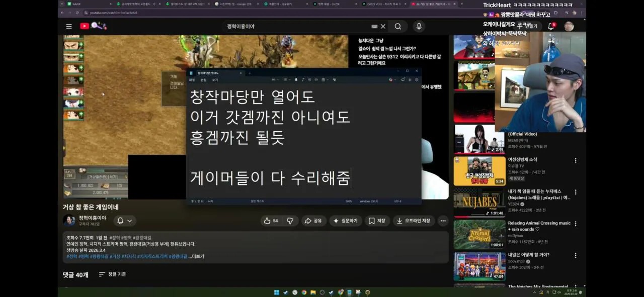The width and height of the screenshot is (644, 297).
Task: Open Notepad list style dropdown
Action: pos(286,79)
